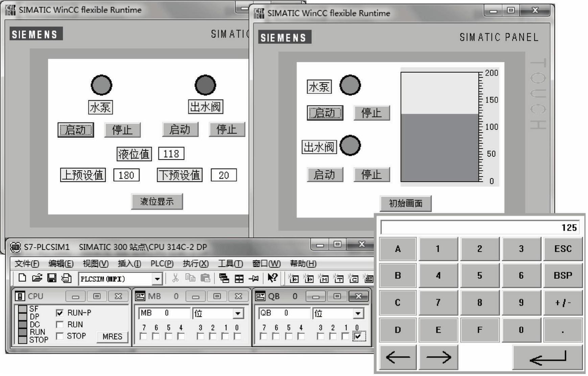
Task: Click 液位显示 button in left panel
Action: click(157, 202)
